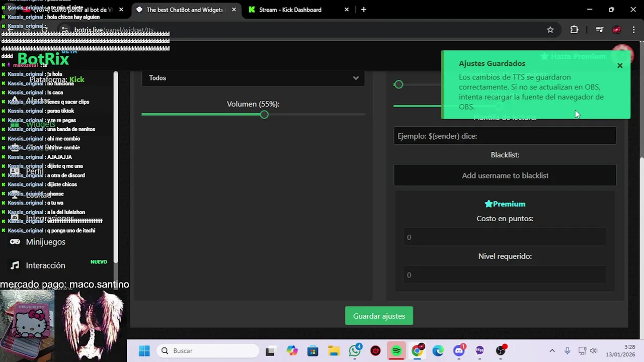Screen dimensions: 644x362
Task: Open the Windows Start menu
Action: tap(144, 351)
